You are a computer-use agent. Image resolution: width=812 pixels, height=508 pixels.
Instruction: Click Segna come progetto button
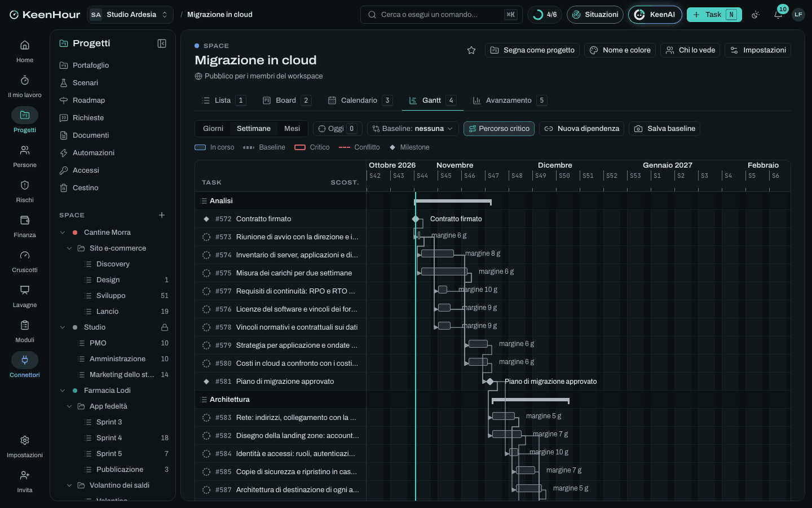[x=532, y=50]
